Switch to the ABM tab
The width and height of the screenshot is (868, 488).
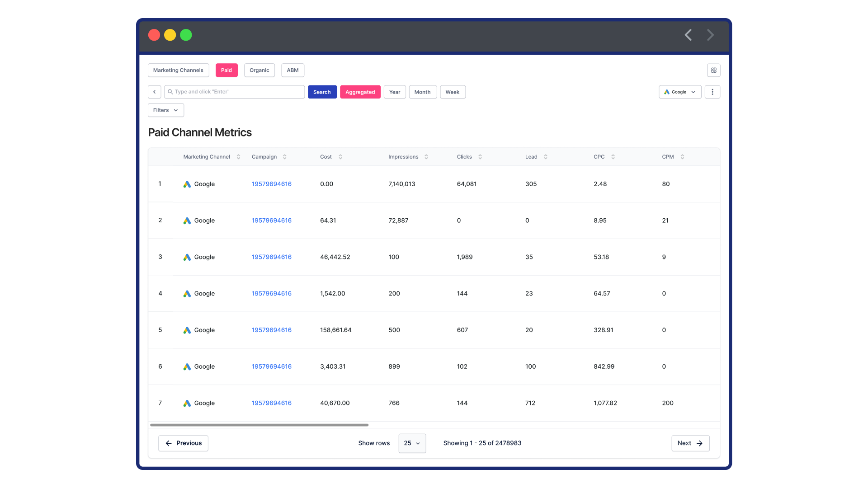tap(292, 70)
